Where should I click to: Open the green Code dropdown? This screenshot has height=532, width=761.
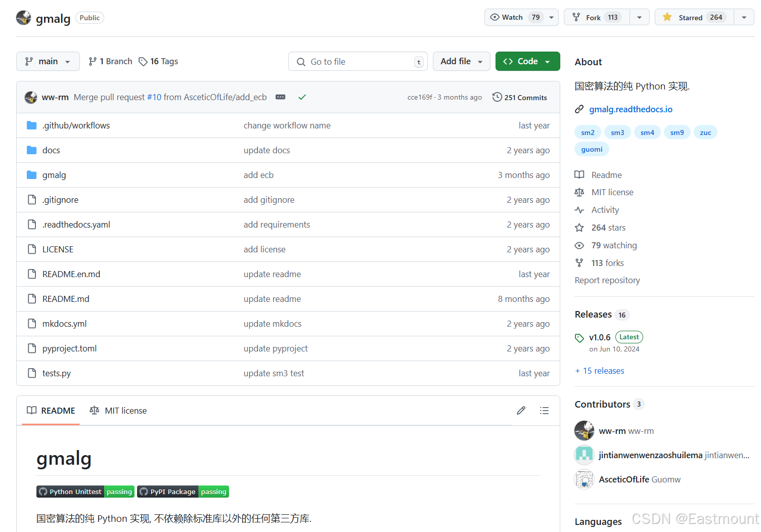[527, 61]
